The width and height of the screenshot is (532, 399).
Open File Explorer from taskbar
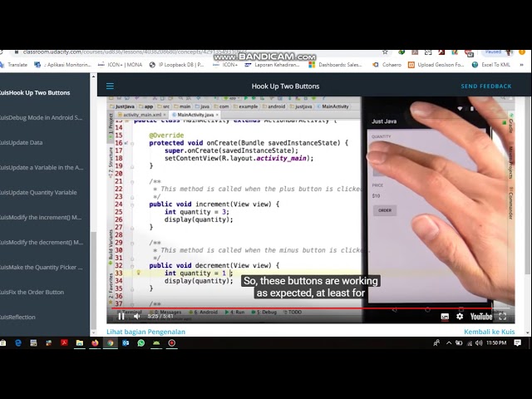80,343
